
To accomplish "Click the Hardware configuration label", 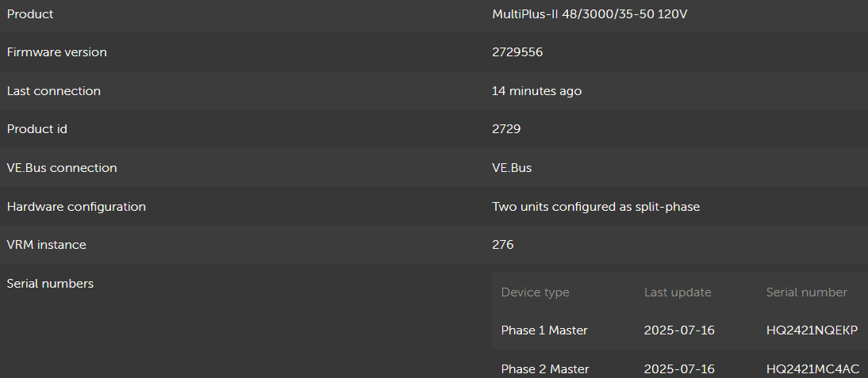I will (x=76, y=207).
